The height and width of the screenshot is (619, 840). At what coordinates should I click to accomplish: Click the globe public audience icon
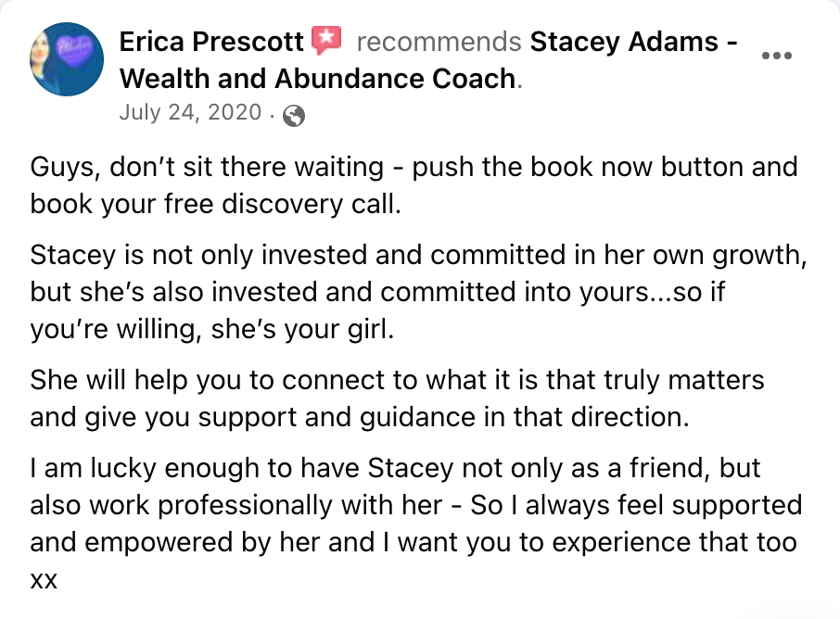pos(294,115)
